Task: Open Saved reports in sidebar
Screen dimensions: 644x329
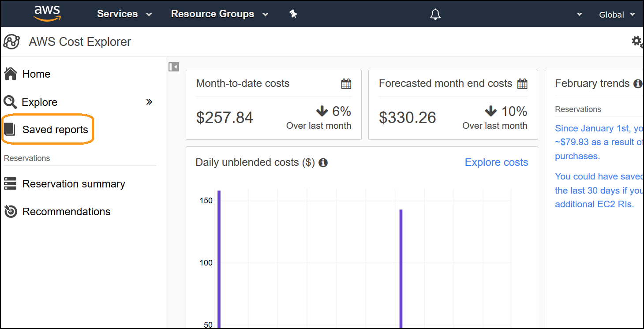Action: (55, 130)
